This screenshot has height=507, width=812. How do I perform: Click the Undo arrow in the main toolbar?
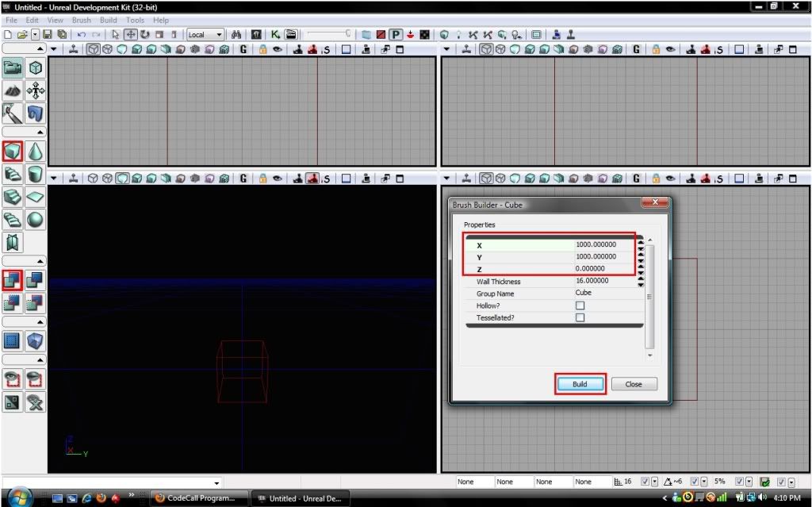(x=82, y=34)
